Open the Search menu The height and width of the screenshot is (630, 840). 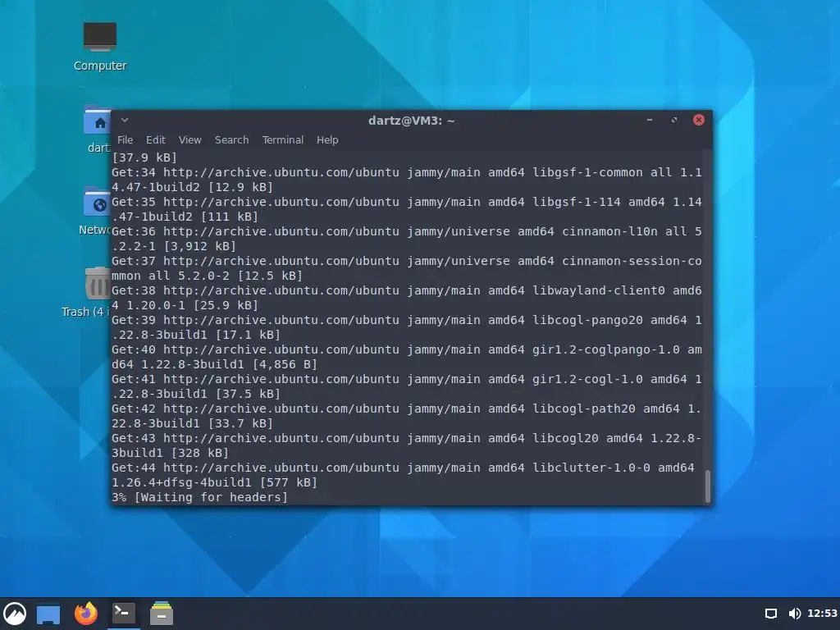point(231,139)
